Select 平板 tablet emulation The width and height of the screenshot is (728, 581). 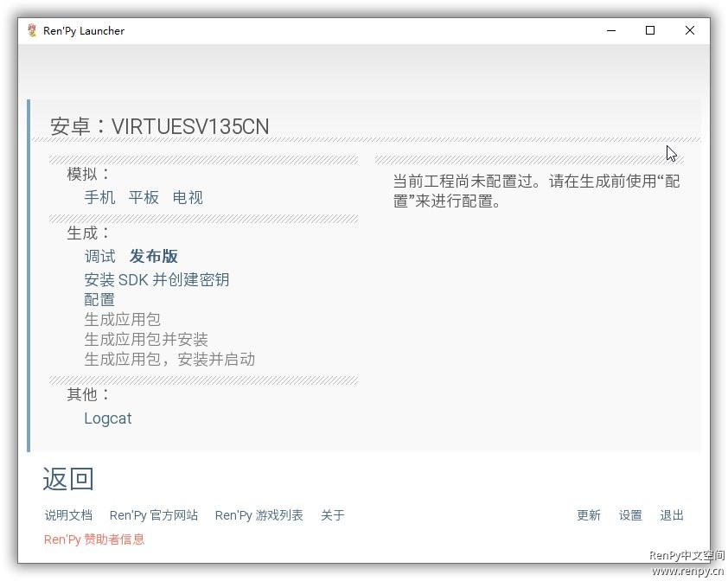[144, 198]
